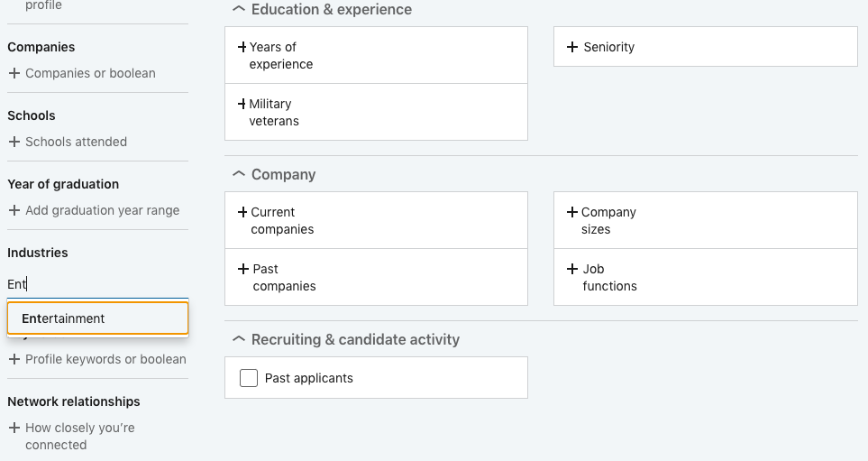Click plus icon beside Past companies
This screenshot has height=461, width=868.
point(242,269)
